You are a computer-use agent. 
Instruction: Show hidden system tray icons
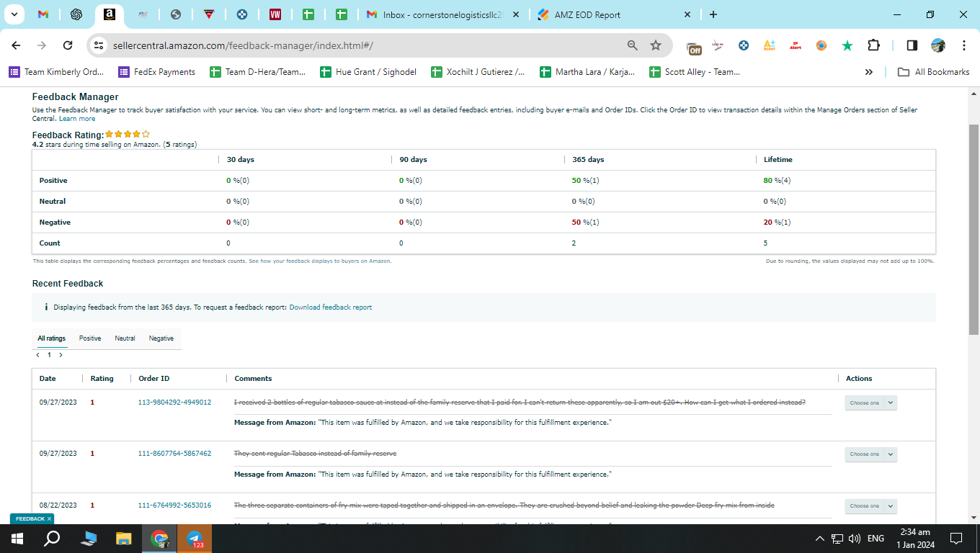[819, 539]
